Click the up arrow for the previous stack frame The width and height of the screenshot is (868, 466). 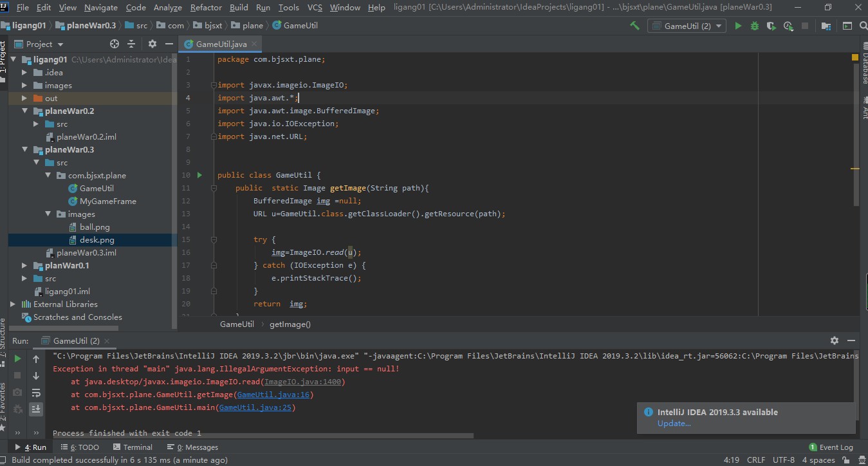coord(36,359)
